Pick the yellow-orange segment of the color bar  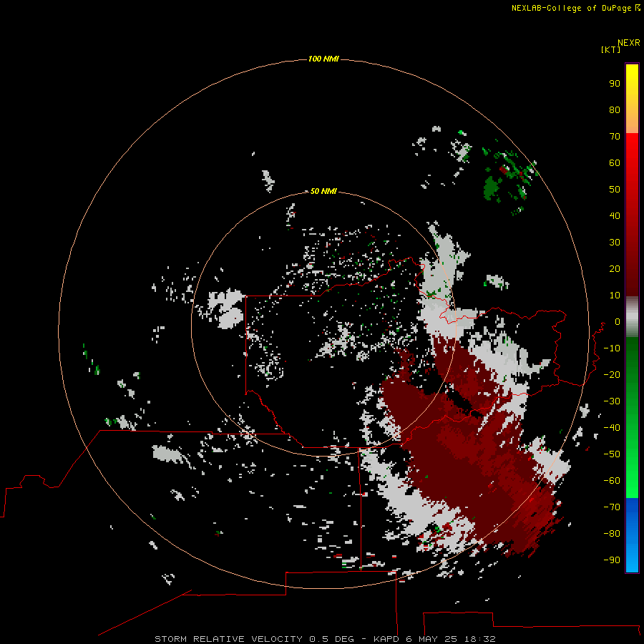pos(632,99)
